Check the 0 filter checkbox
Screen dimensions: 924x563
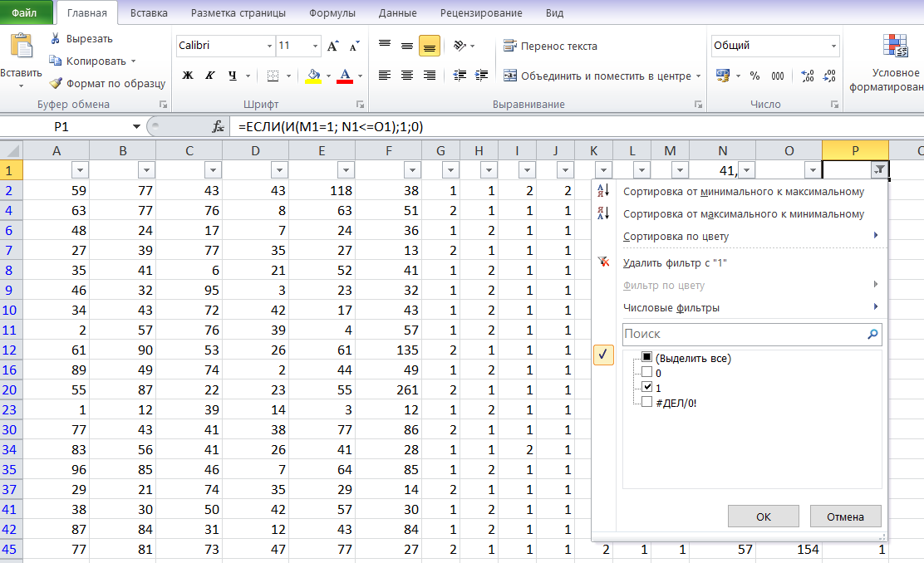pos(647,372)
